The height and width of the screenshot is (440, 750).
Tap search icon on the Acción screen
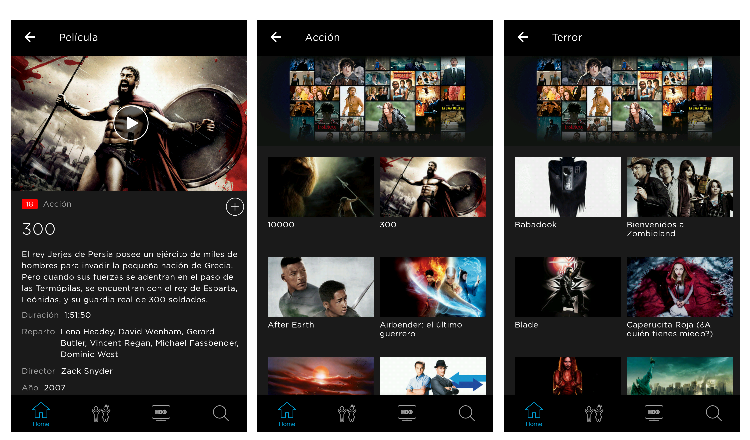[467, 413]
